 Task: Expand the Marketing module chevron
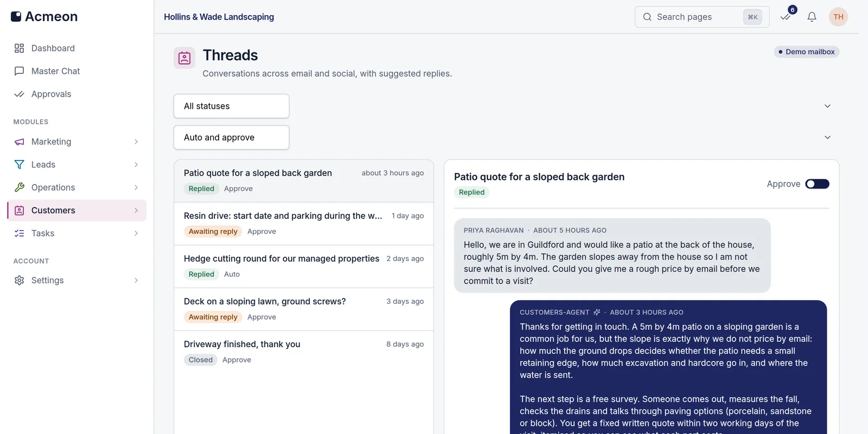click(136, 142)
